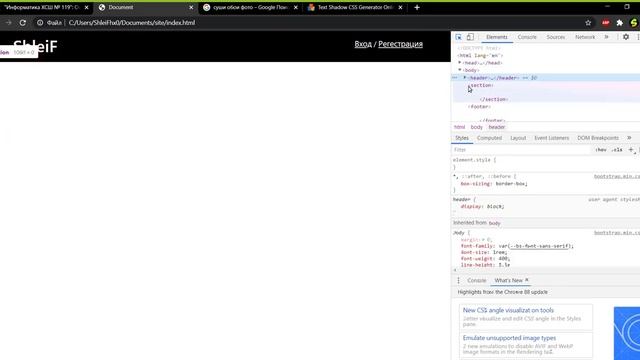Select What's New drawer tab
This screenshot has width=640, height=360.
click(x=508, y=280)
